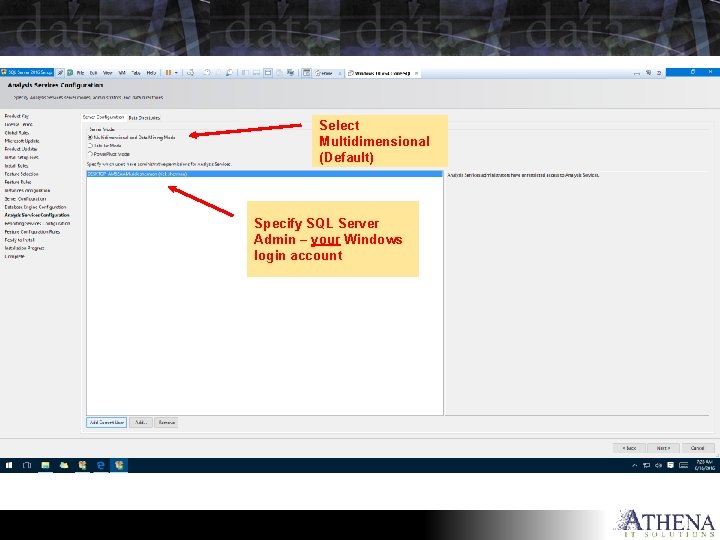This screenshot has width=720, height=540.
Task: Open the Edit menu
Action: tap(93, 73)
